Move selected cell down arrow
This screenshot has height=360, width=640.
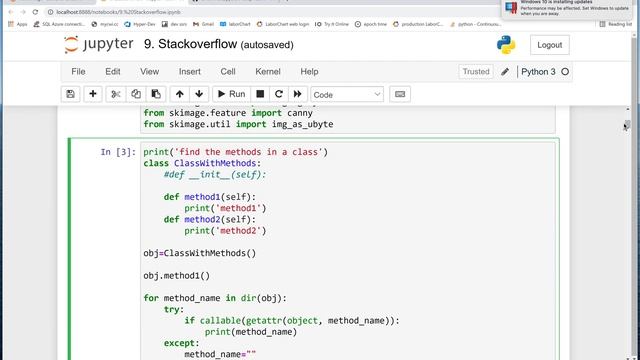pos(199,94)
